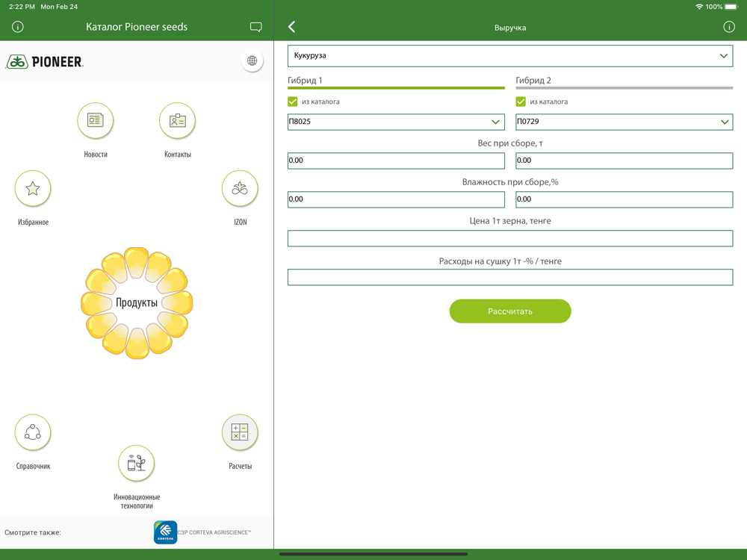Open Инновационные технологии icon
Image resolution: width=747 pixels, height=560 pixels.
(136, 464)
